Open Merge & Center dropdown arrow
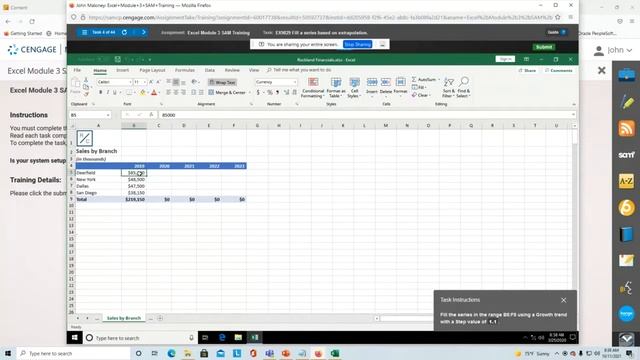The width and height of the screenshot is (640, 360). point(249,93)
